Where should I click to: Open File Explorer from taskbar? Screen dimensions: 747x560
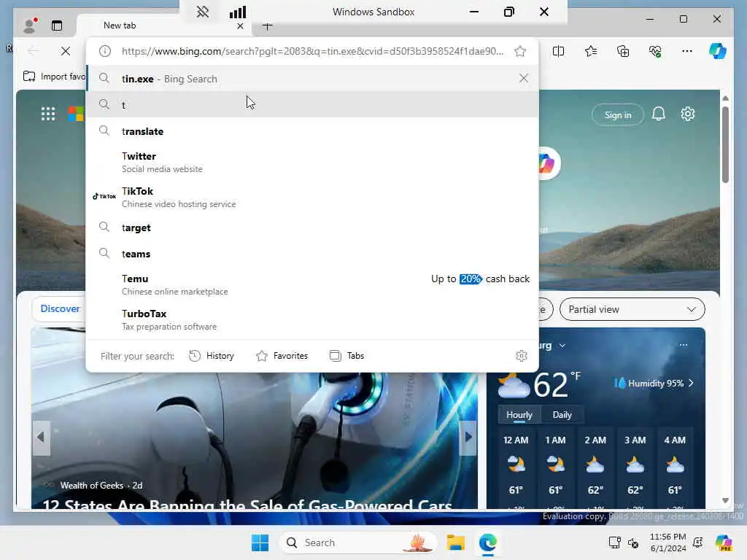click(455, 542)
